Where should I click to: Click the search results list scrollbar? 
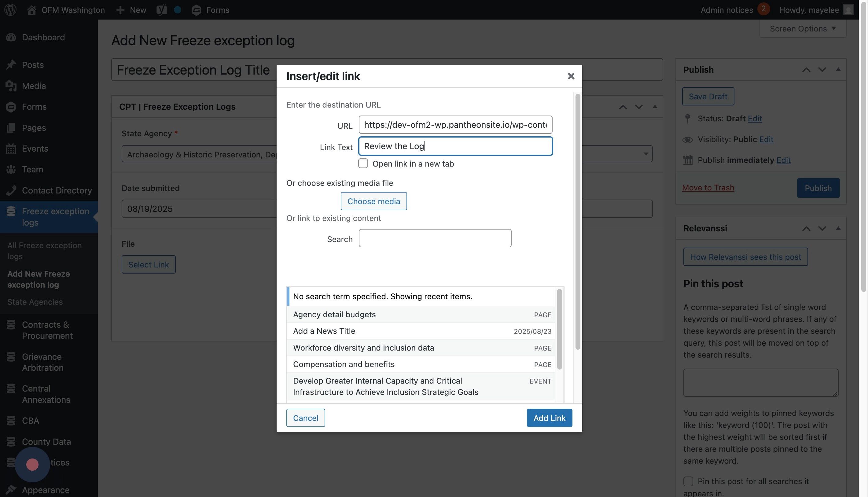click(559, 329)
